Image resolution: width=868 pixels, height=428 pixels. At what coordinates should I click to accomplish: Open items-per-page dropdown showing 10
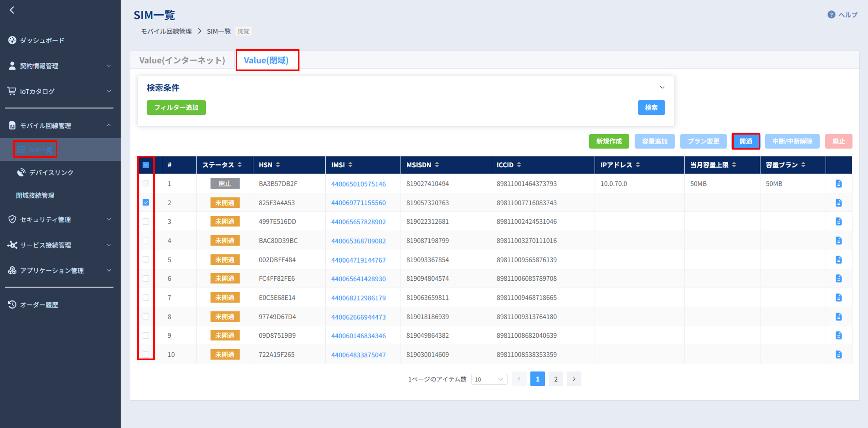click(489, 379)
